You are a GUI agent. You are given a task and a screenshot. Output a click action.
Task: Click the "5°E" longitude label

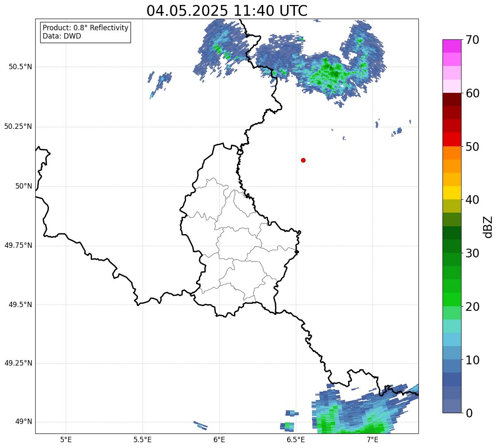66,440
